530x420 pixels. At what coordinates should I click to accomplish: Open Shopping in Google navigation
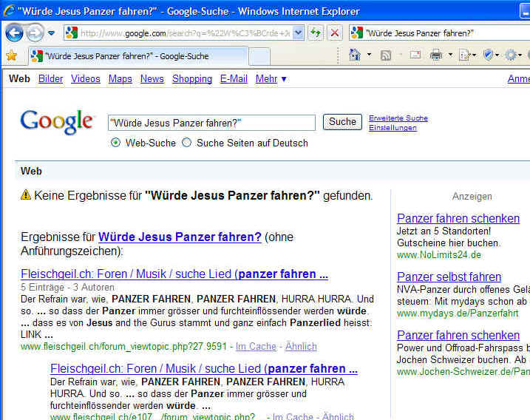point(192,79)
